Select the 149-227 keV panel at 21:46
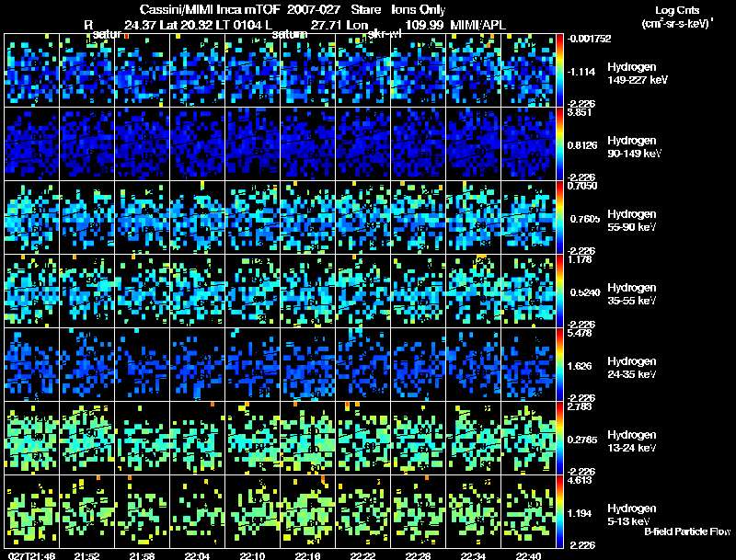This screenshot has width=736, height=560. coord(31,70)
